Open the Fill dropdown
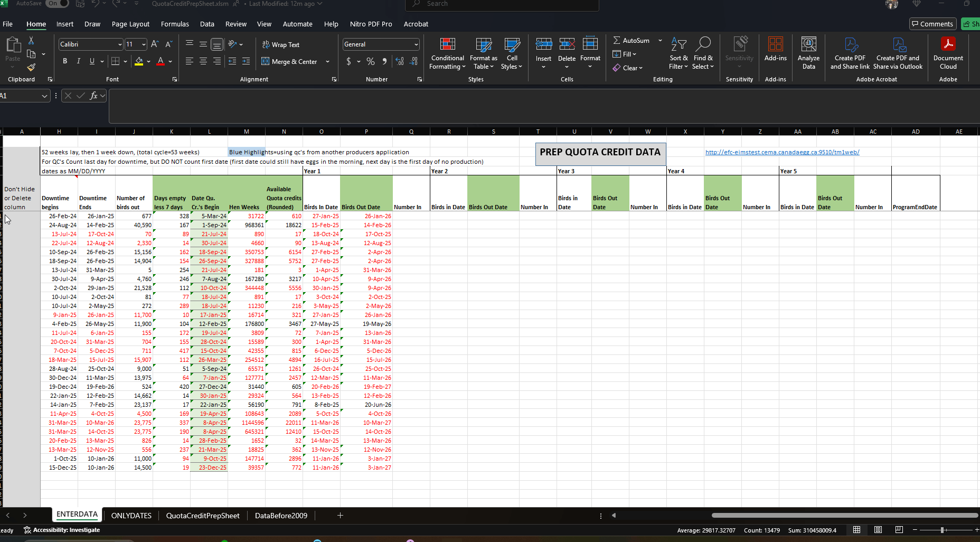980x542 pixels. [625, 54]
